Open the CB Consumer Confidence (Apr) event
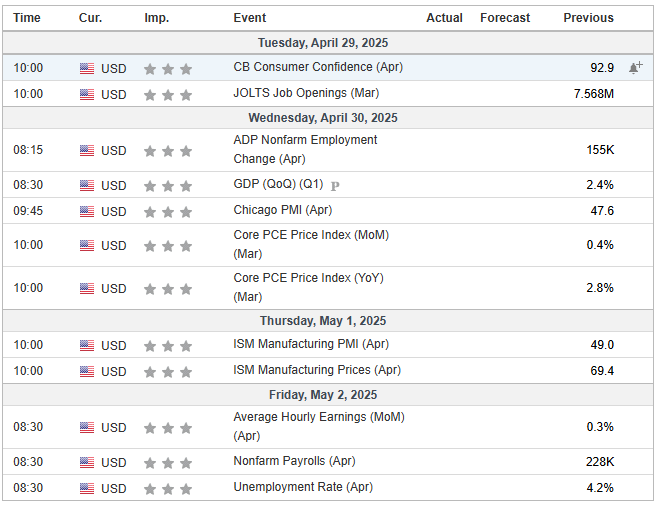 click(x=318, y=67)
